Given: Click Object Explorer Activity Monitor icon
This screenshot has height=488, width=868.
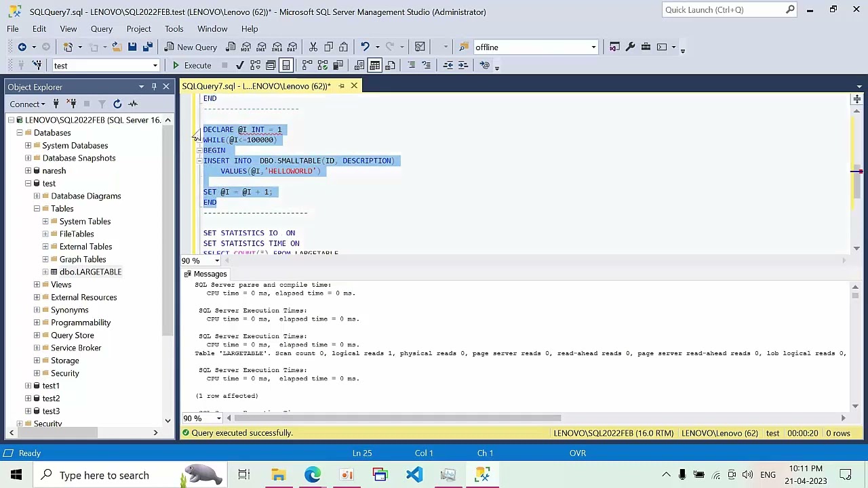Looking at the screenshot, I should tap(133, 104).
